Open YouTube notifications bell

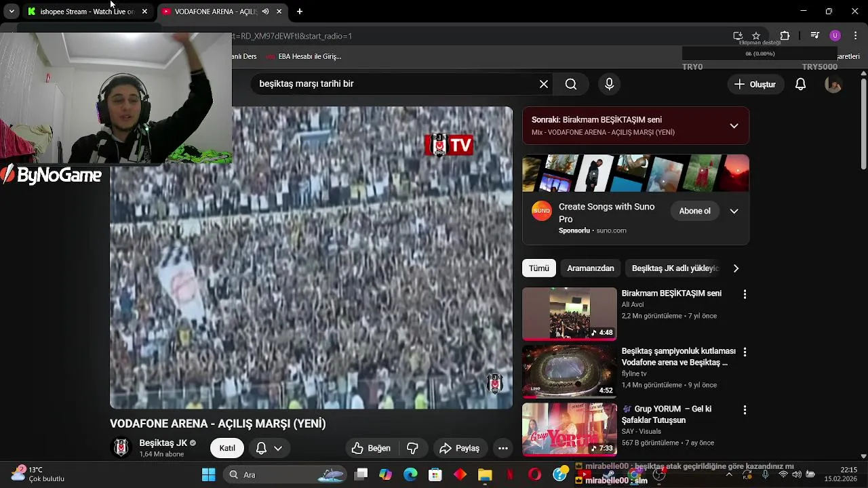(x=800, y=84)
